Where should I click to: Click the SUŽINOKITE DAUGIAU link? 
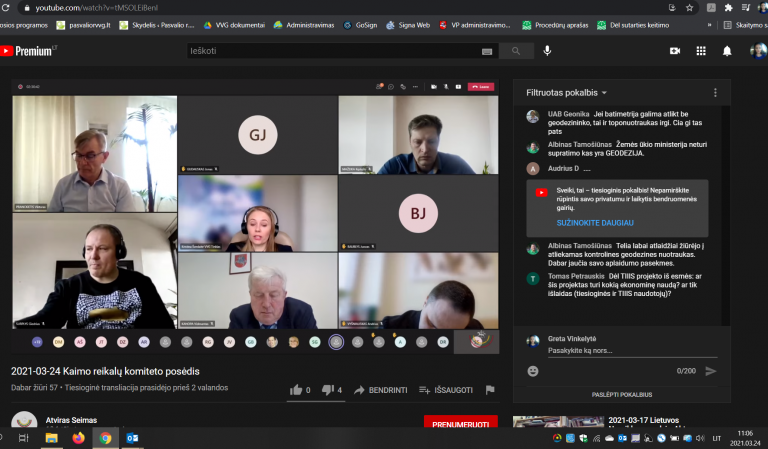(x=595, y=223)
